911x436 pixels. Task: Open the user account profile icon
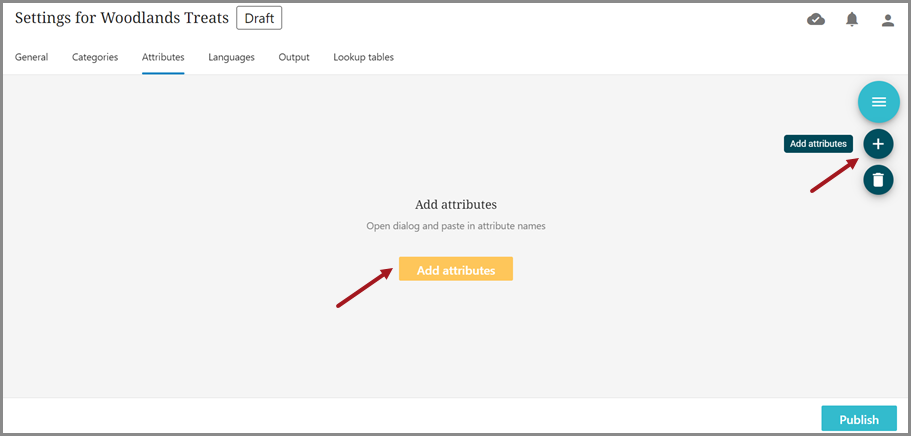pyautogui.click(x=887, y=20)
